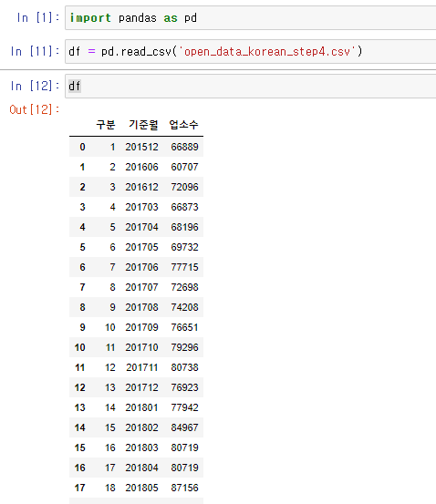Image resolution: width=436 pixels, height=504 pixels.
Task: Click the cell 201709
Action: pos(142,327)
